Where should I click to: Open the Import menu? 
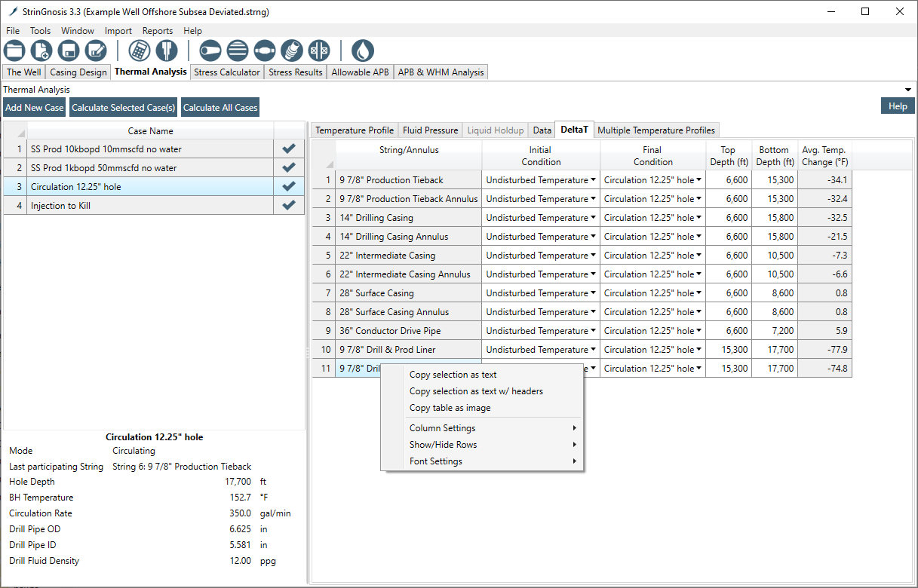[118, 31]
